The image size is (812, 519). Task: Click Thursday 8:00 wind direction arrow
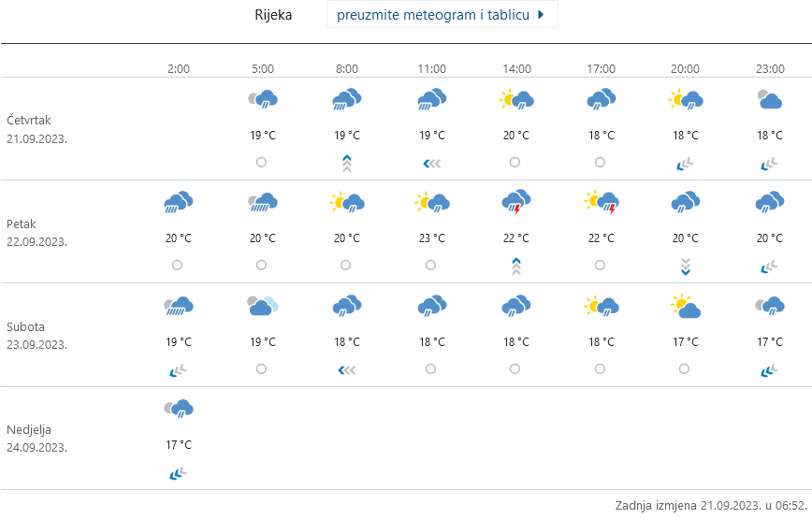pos(346,164)
